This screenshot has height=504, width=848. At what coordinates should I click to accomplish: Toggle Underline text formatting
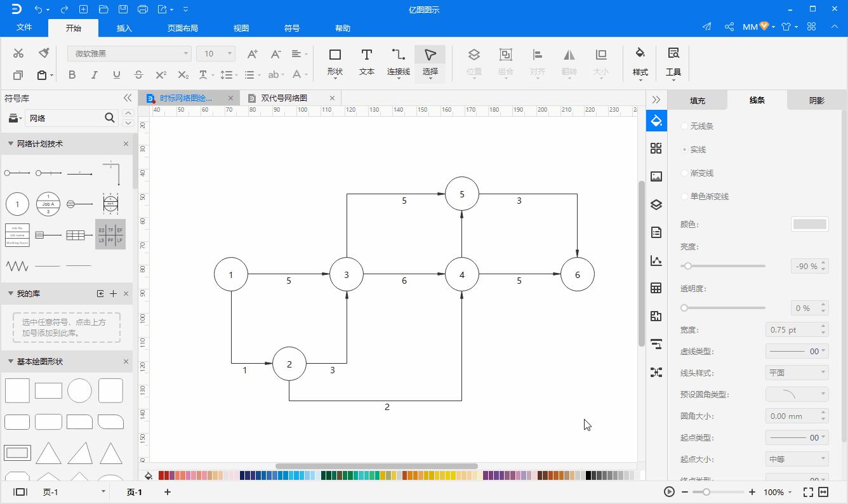[x=117, y=75]
